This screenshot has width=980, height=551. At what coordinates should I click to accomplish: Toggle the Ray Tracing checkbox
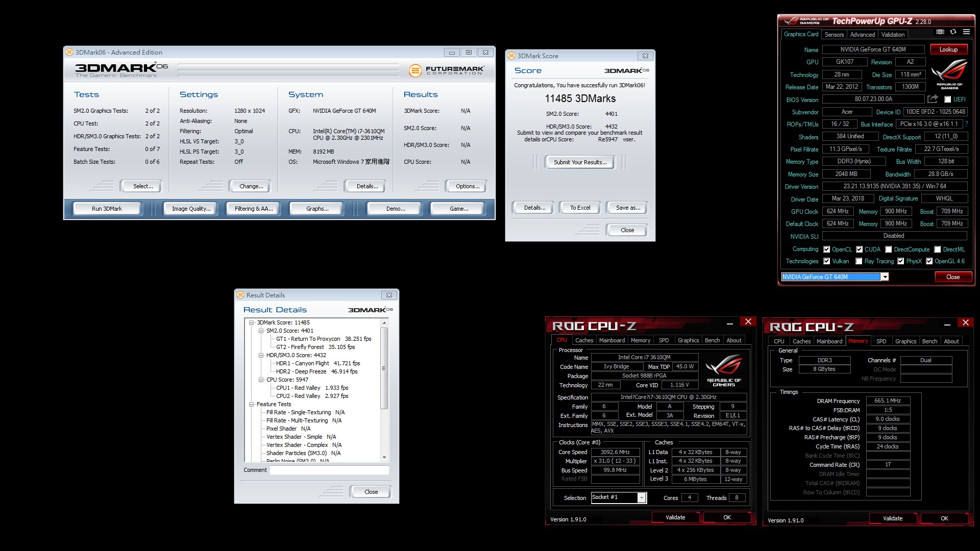coord(859,261)
